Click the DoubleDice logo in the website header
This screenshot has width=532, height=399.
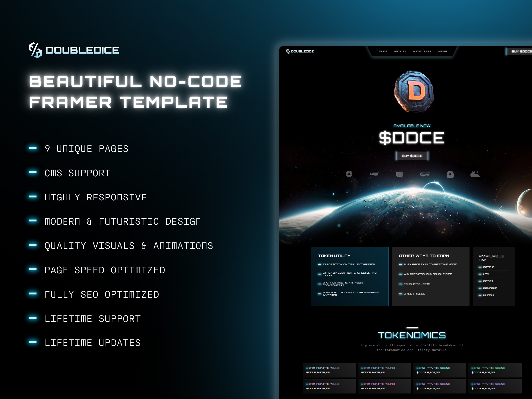tap(299, 51)
